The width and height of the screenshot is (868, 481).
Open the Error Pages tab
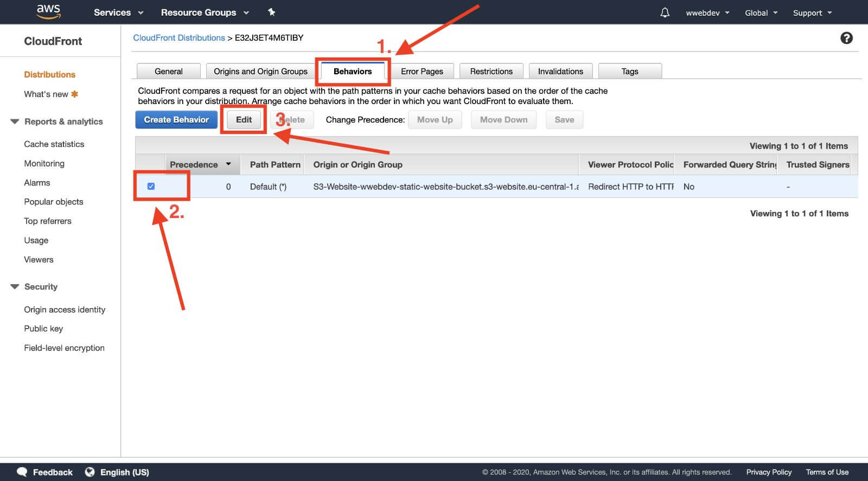click(422, 71)
